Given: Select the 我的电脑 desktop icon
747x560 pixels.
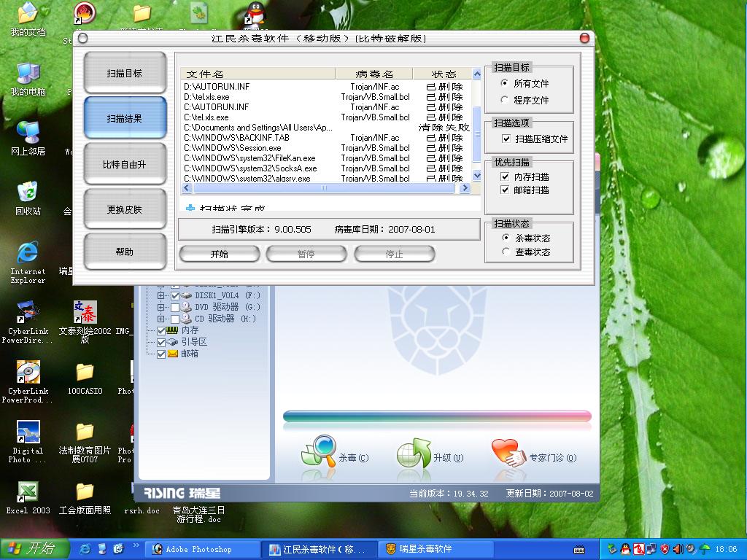Looking at the screenshot, I should click(28, 79).
